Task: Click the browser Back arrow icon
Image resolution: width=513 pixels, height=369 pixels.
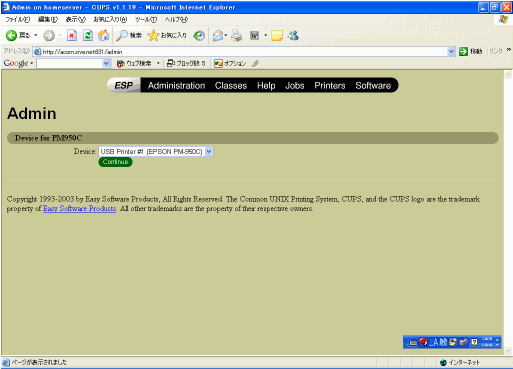Action: (12, 35)
